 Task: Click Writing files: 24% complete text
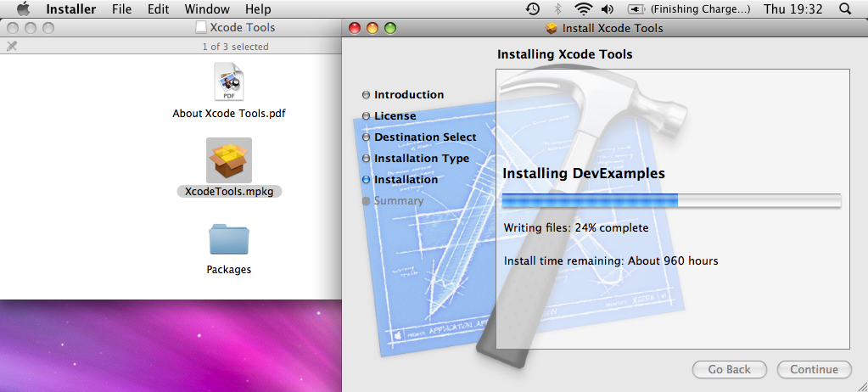(576, 227)
